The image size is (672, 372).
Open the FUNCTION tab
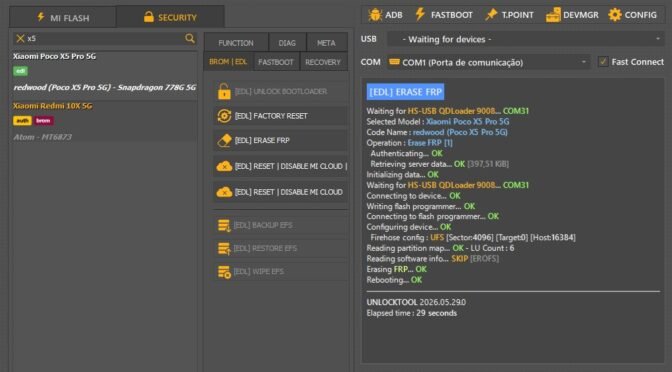click(236, 43)
